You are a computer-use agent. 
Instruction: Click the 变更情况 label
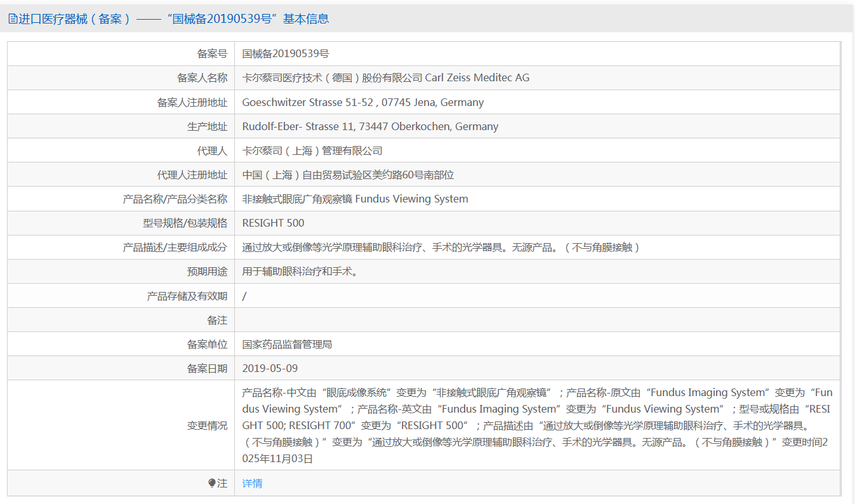point(207,425)
